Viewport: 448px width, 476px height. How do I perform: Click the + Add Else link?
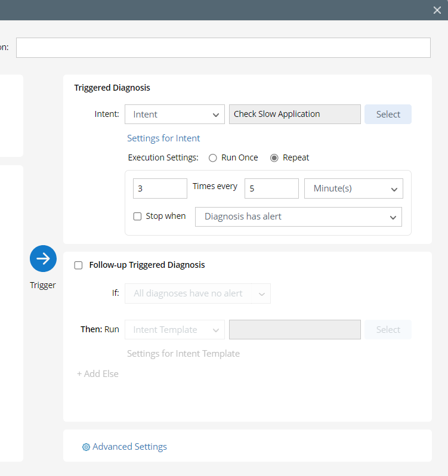point(98,374)
